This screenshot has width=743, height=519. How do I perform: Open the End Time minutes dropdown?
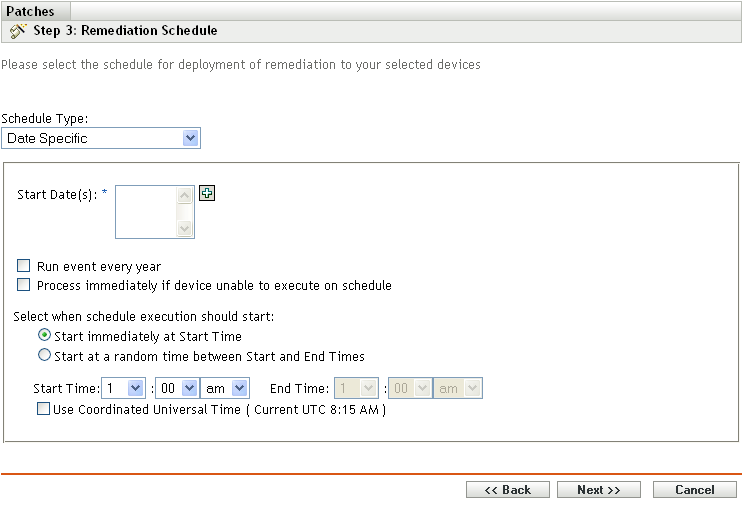pyautogui.click(x=410, y=388)
